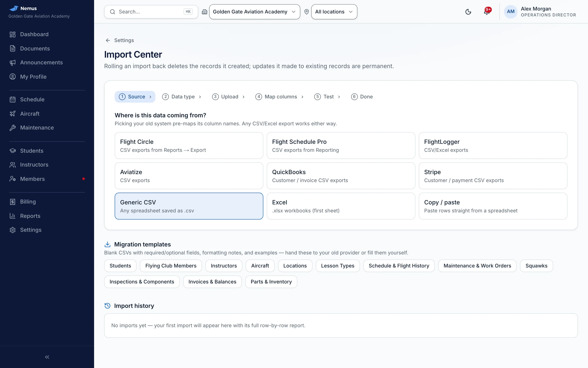Download the Students template

click(x=120, y=266)
